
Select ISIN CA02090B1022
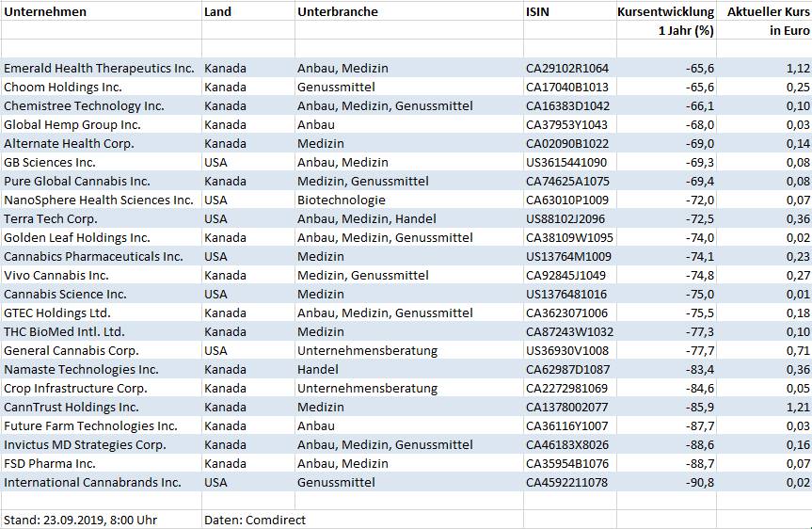tap(567, 143)
